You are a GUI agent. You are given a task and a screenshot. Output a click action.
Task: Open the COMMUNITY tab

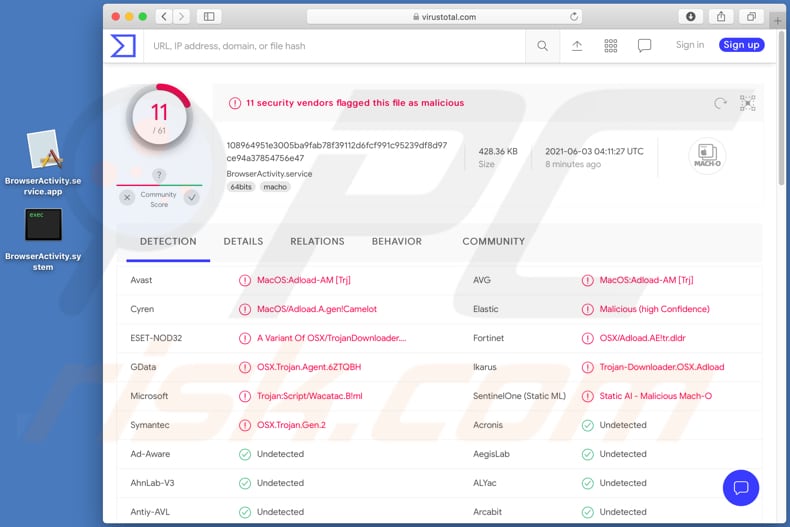(x=493, y=241)
